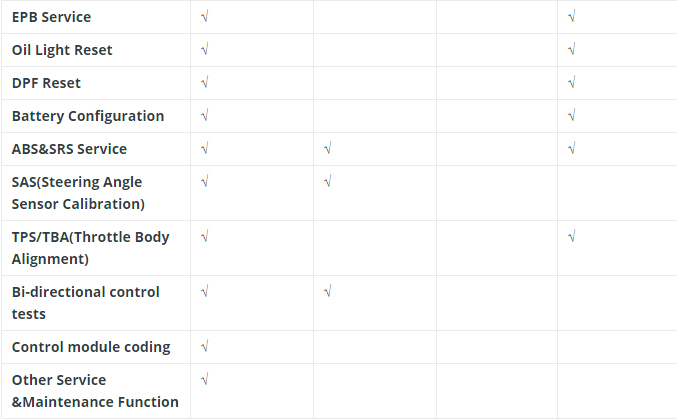Click EPB Service checkmark in last column
Viewport: 677px width, 419px height.
(572, 17)
